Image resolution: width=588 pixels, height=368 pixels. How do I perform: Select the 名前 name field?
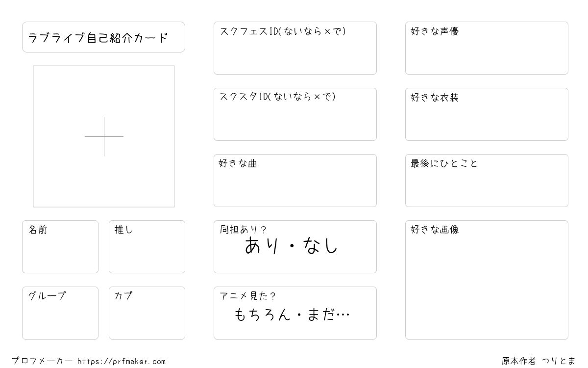pyautogui.click(x=60, y=247)
